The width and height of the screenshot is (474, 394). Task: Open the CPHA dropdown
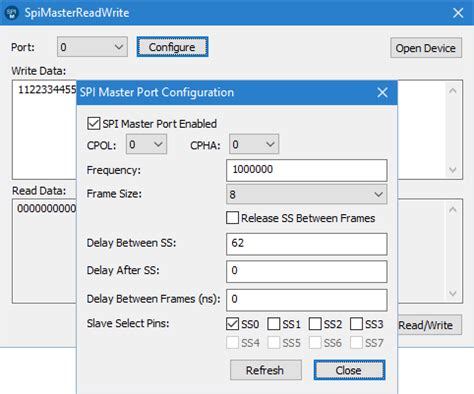(x=254, y=144)
